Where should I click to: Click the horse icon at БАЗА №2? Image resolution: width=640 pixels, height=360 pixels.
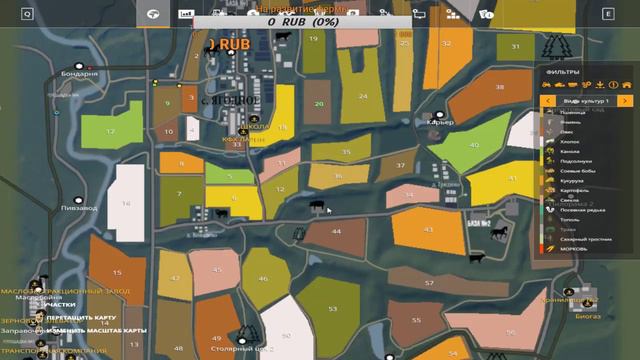pos(499,233)
